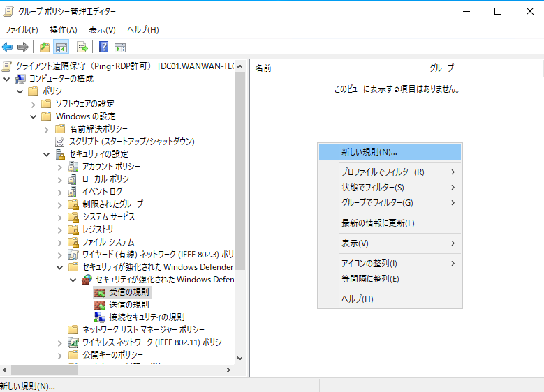Choose 等間隔に整列(E) in context menu
Viewport: 544px width, 392px height.
click(x=390, y=279)
